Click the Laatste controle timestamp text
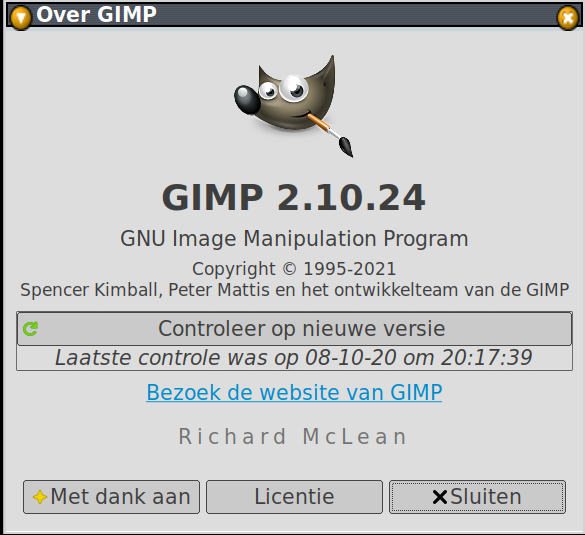 294,358
